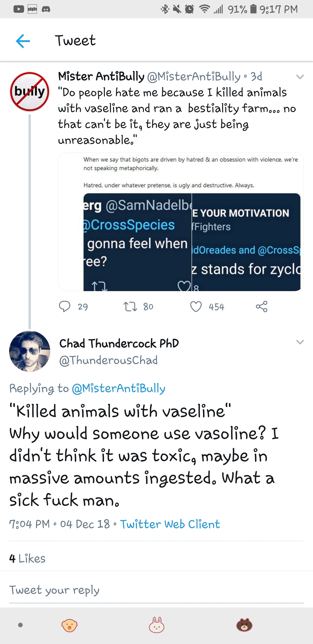The height and width of the screenshot is (644, 313).
Task: Tap the brown bear icon
Action: coord(244,625)
